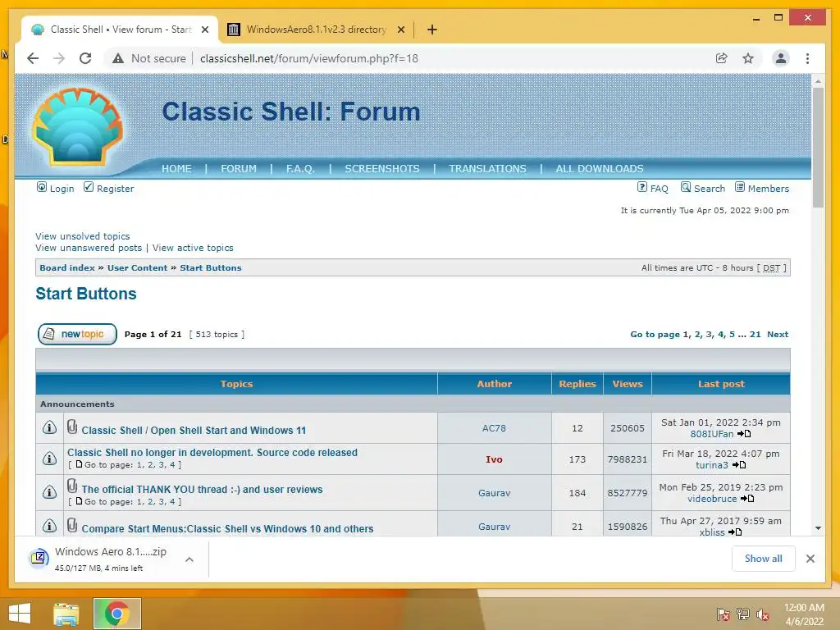Click the jump-to-last-post icon beside turina3
The image size is (840, 630).
(739, 465)
